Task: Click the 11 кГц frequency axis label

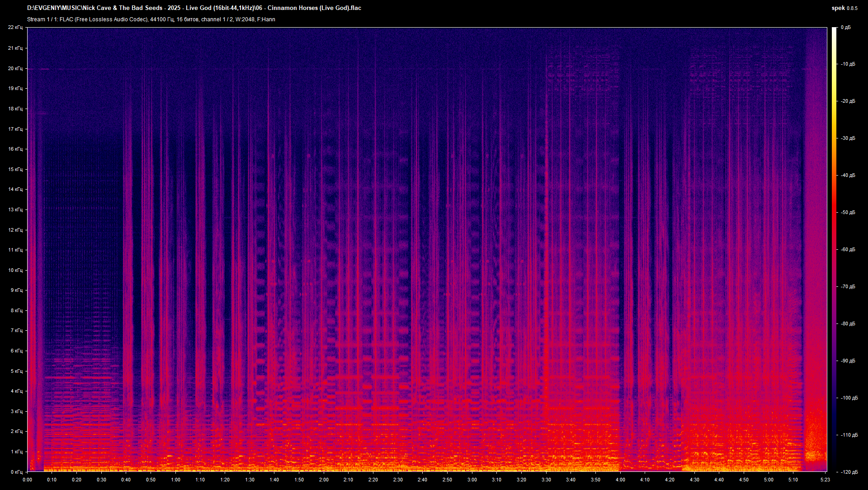Action: pyautogui.click(x=17, y=249)
